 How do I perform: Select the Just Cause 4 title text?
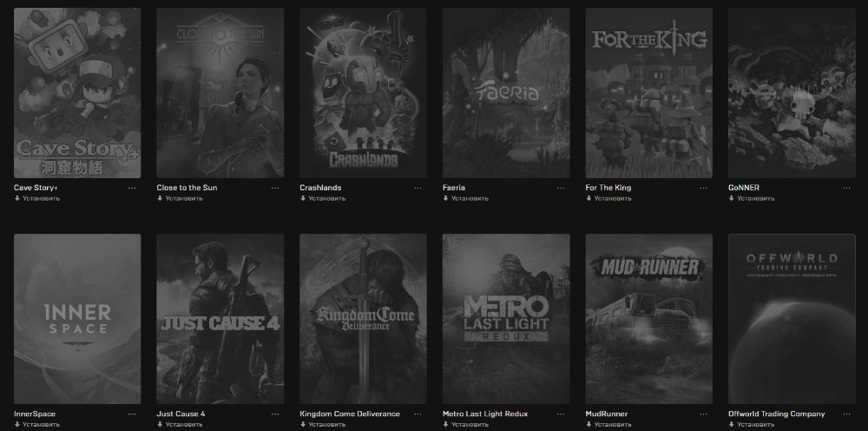coord(181,414)
